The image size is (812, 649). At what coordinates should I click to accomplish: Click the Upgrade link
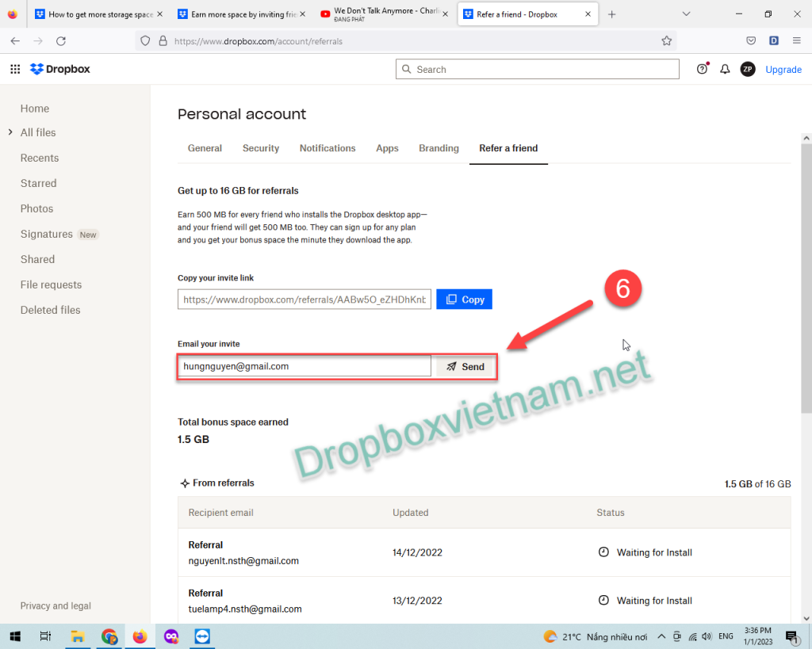783,70
